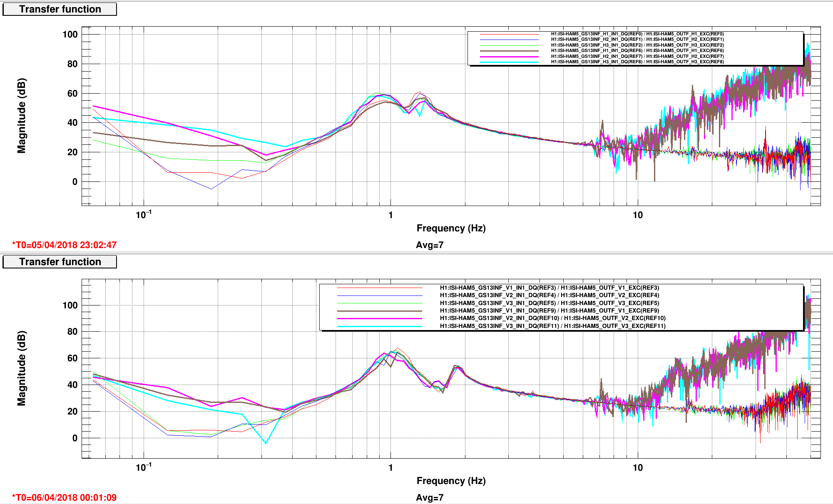Click the top plot's Transfer function title box

tap(60, 9)
